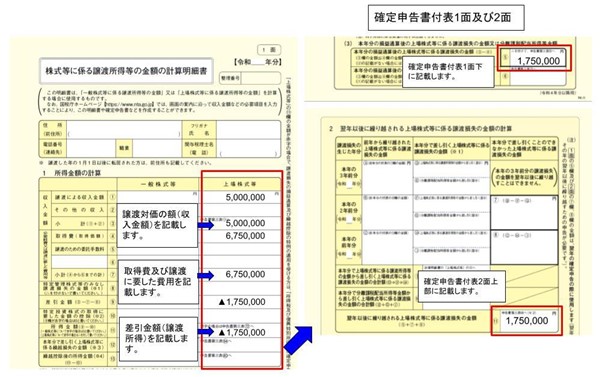
Task: Select the 一般株式等 column header
Action: pos(158,184)
